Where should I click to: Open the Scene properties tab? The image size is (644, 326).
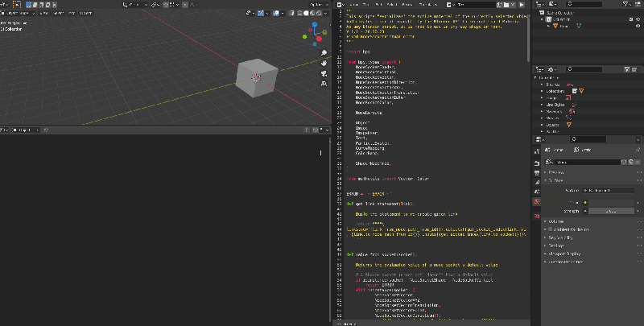click(x=537, y=192)
